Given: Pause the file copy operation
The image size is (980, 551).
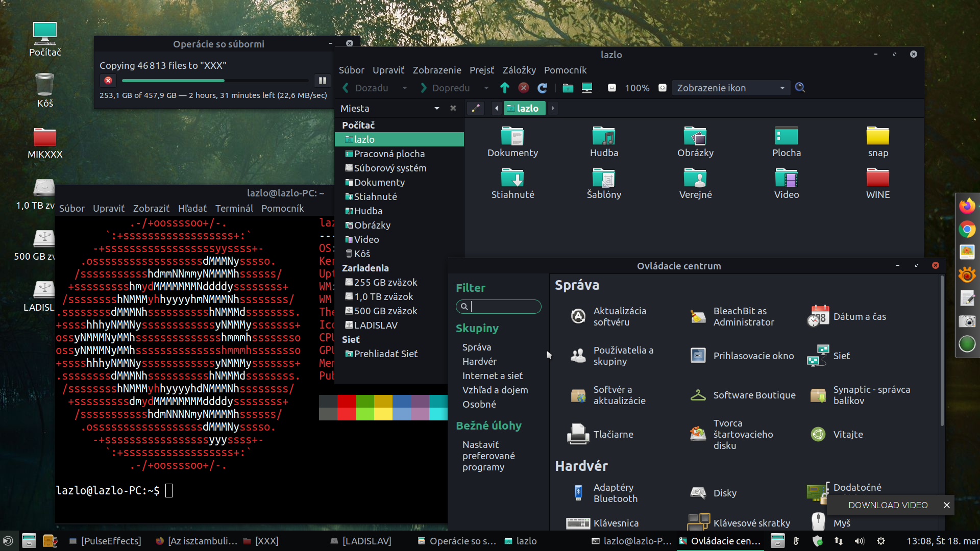Looking at the screenshot, I should point(322,81).
